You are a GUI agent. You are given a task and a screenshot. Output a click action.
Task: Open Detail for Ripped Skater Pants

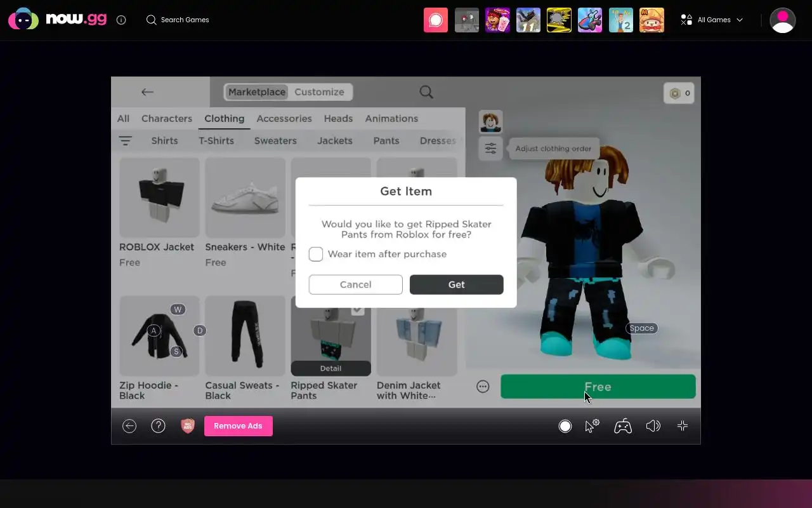point(331,368)
